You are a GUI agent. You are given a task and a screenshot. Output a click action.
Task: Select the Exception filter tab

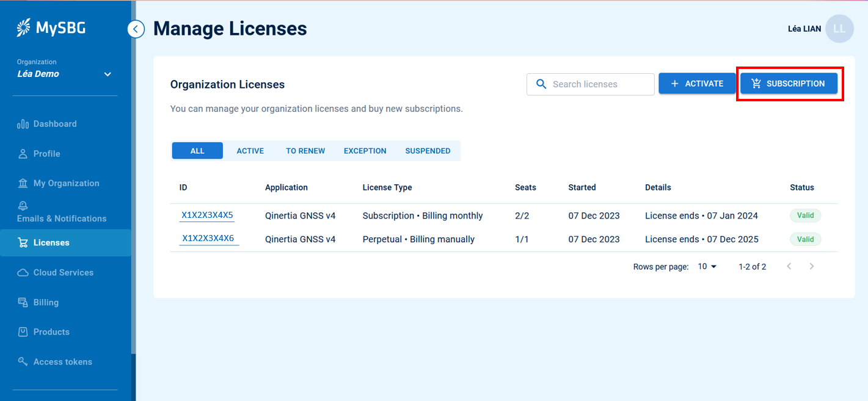[x=365, y=151]
